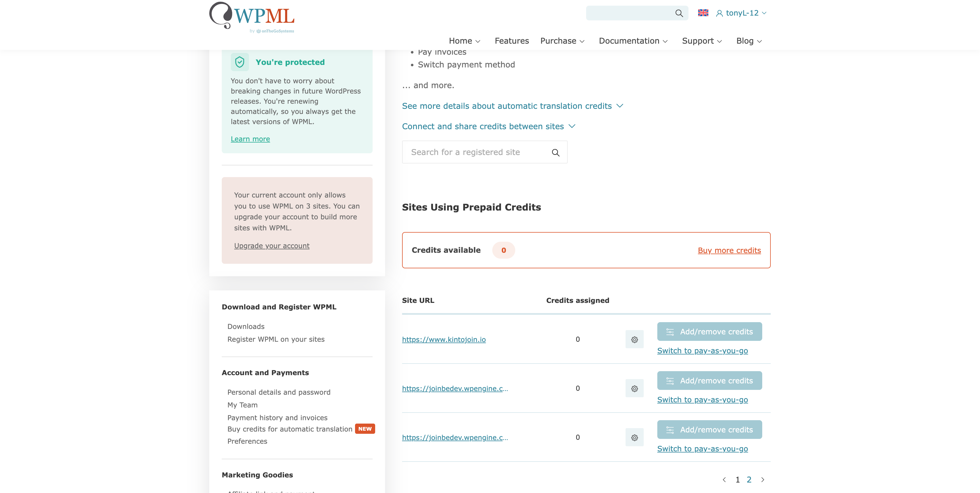Click Learn more in protected box
980x493 pixels.
click(250, 139)
